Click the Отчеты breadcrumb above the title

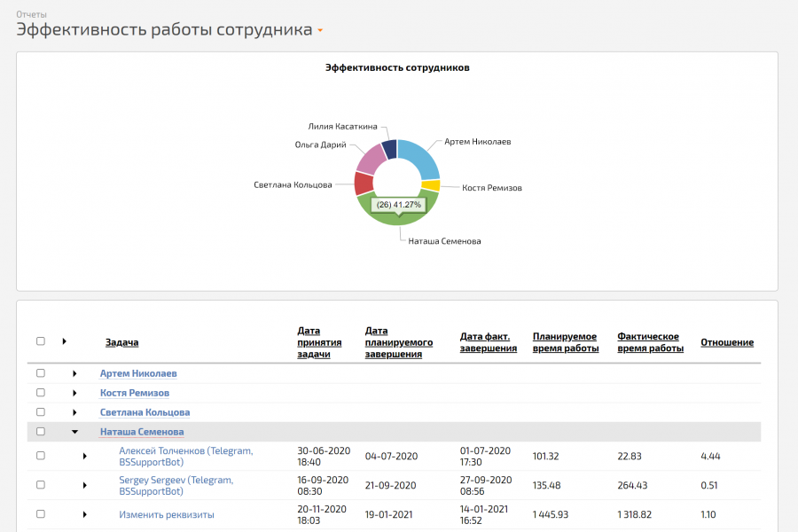click(31, 14)
